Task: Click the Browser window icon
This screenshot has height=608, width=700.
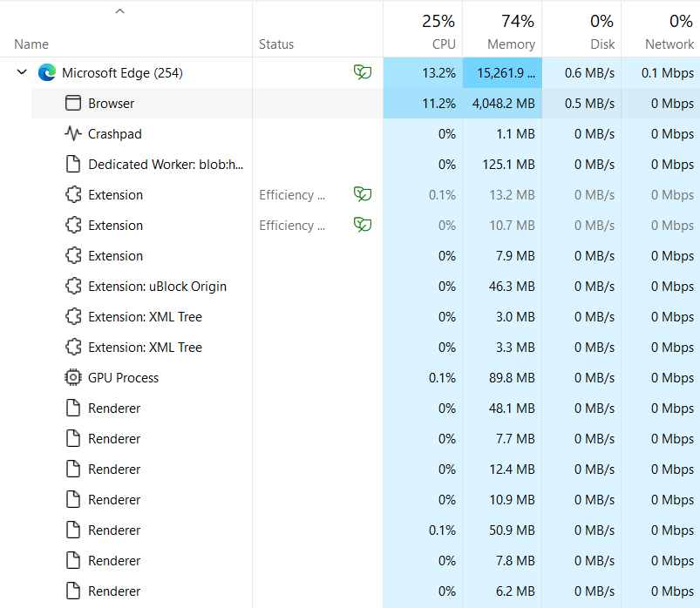Action: [73, 103]
